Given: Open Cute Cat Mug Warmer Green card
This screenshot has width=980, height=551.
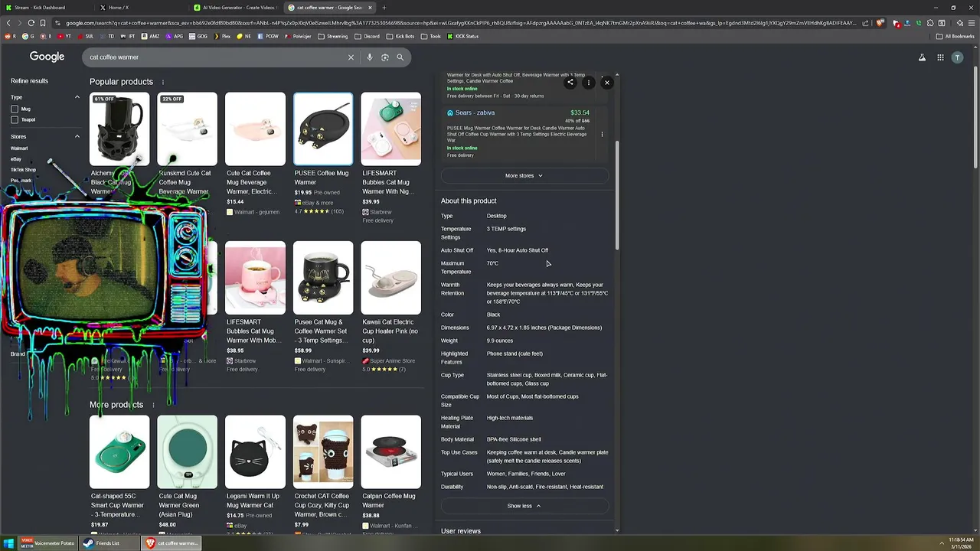Looking at the screenshot, I should coord(187,473).
